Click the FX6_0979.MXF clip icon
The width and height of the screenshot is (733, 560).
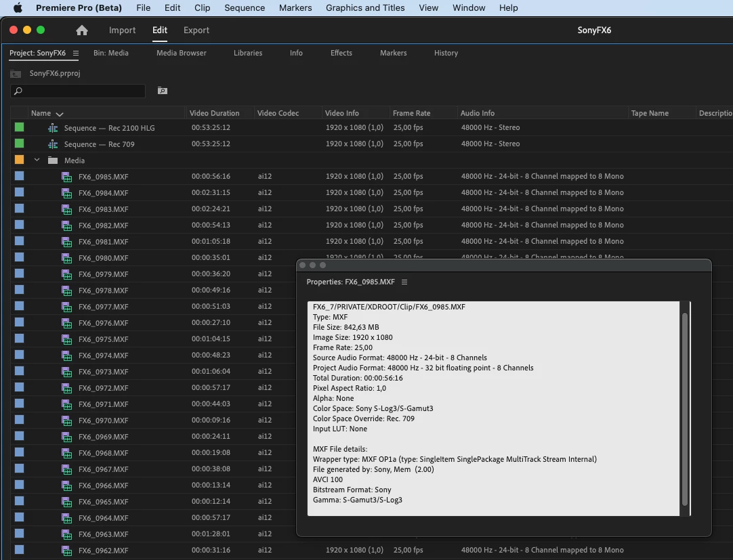click(67, 274)
